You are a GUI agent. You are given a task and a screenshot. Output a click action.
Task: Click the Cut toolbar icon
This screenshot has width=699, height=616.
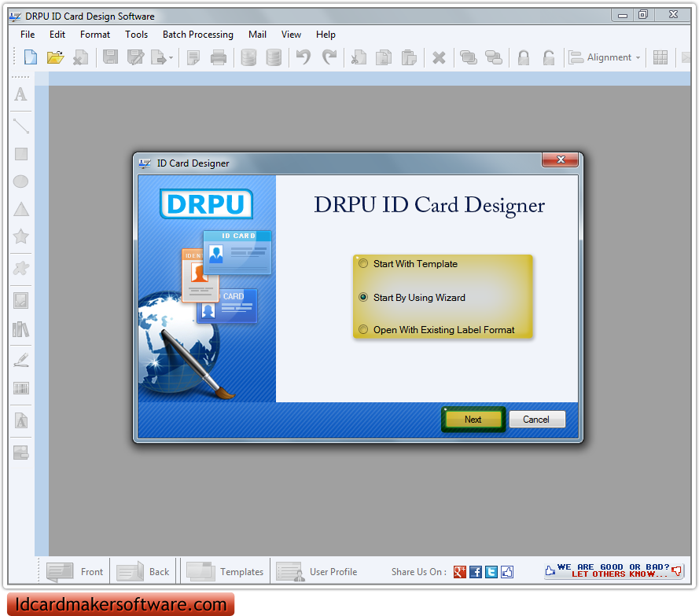(x=359, y=57)
